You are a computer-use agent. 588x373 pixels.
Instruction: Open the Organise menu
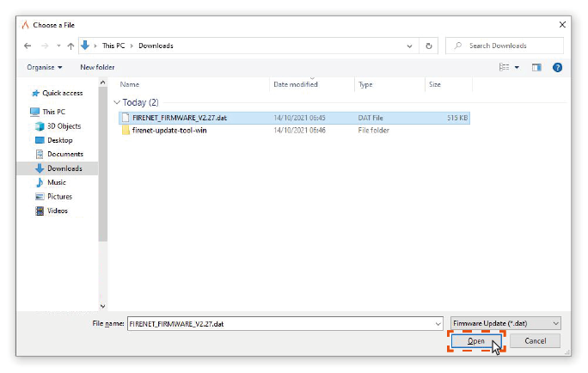(44, 68)
